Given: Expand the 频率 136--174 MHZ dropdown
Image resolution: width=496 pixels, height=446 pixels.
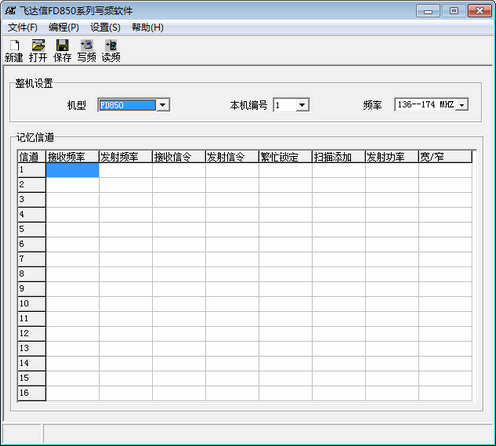Looking at the screenshot, I should pos(462,105).
